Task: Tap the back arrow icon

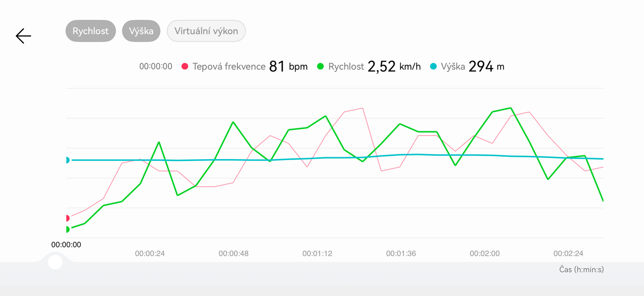Action: coord(23,36)
